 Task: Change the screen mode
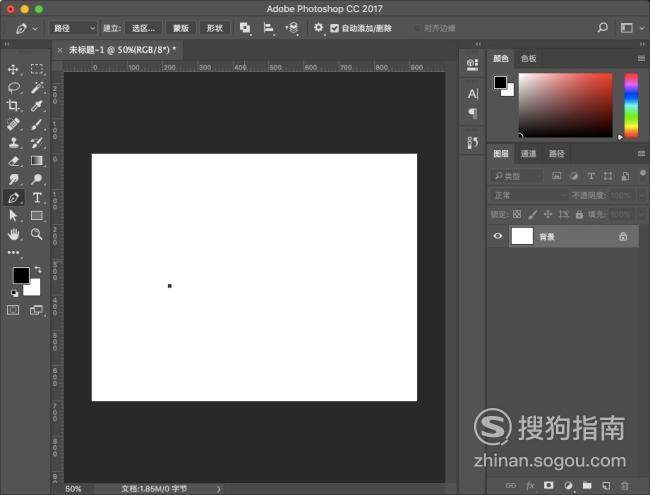click(x=36, y=310)
